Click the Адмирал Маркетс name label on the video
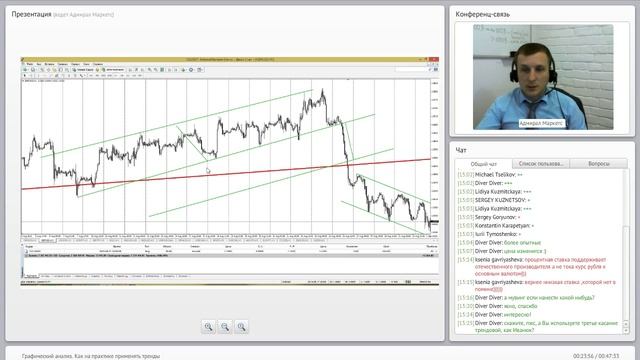Viewport: 640px width, 360px height. [x=541, y=123]
